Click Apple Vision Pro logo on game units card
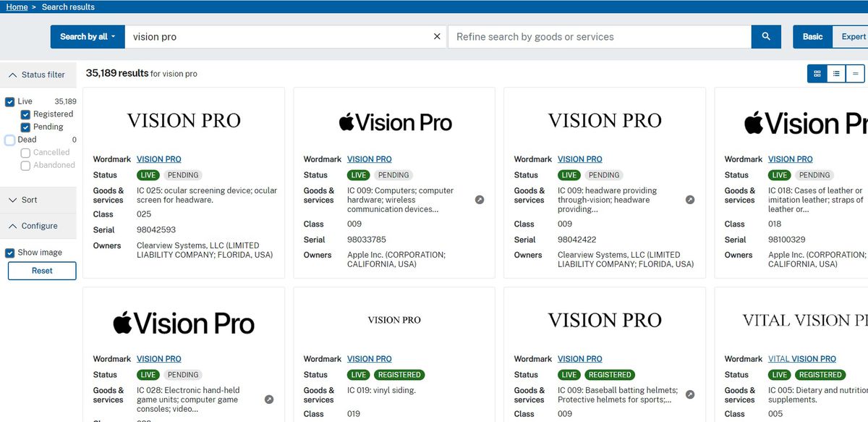Screen dimensions: 868x422 (184, 323)
